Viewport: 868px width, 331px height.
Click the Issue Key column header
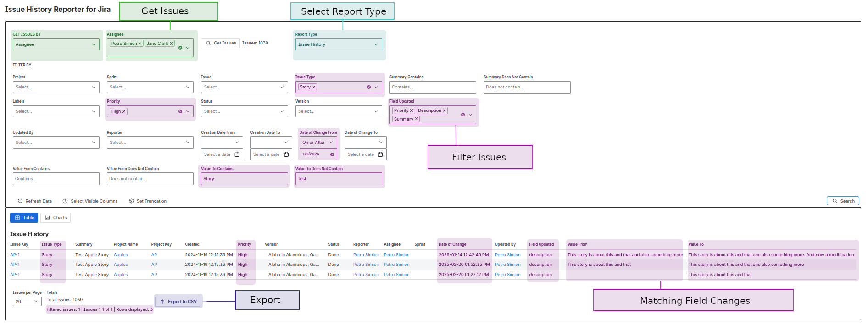19,244
